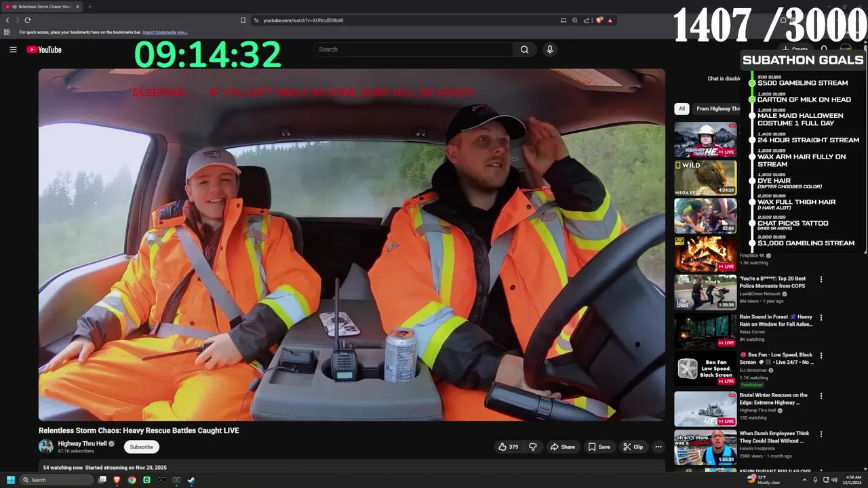Open the zoom magnifier in the address bar

(x=575, y=20)
